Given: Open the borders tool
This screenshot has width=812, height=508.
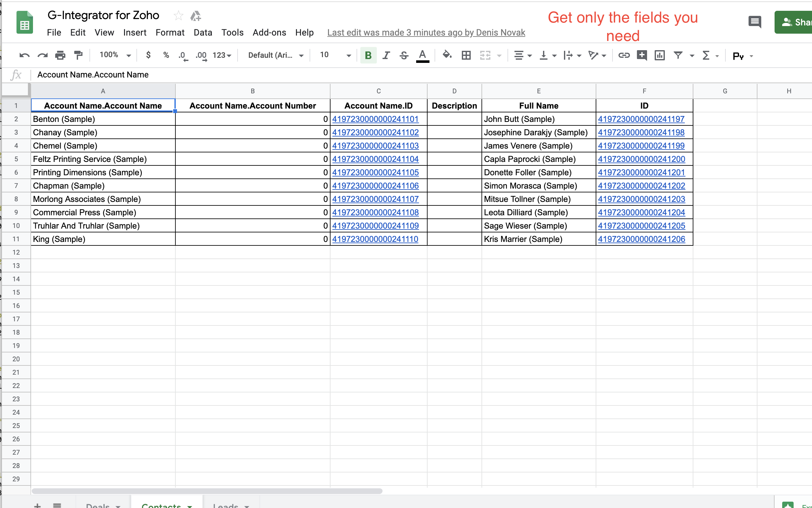Looking at the screenshot, I should pos(466,56).
